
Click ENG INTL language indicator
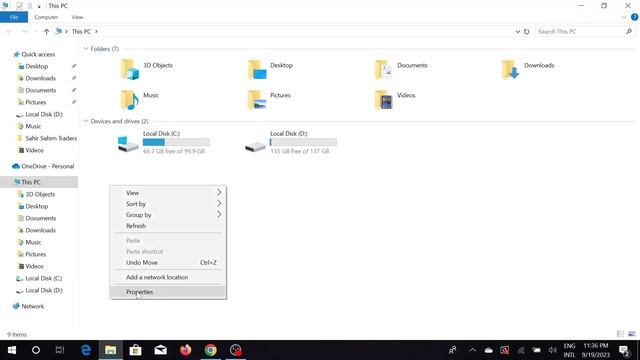coord(569,350)
